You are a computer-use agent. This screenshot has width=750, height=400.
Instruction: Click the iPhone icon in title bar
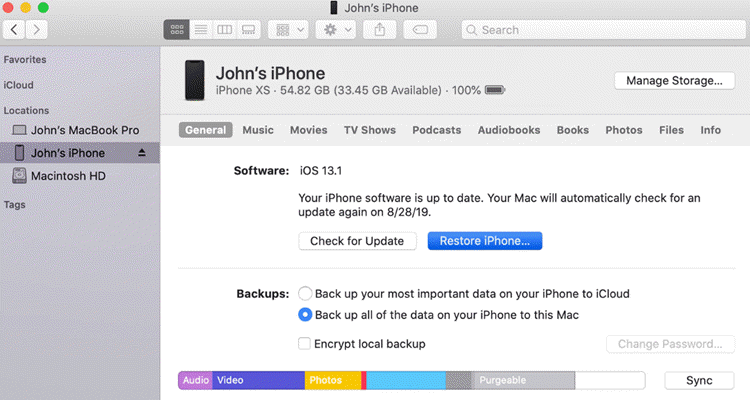click(334, 8)
